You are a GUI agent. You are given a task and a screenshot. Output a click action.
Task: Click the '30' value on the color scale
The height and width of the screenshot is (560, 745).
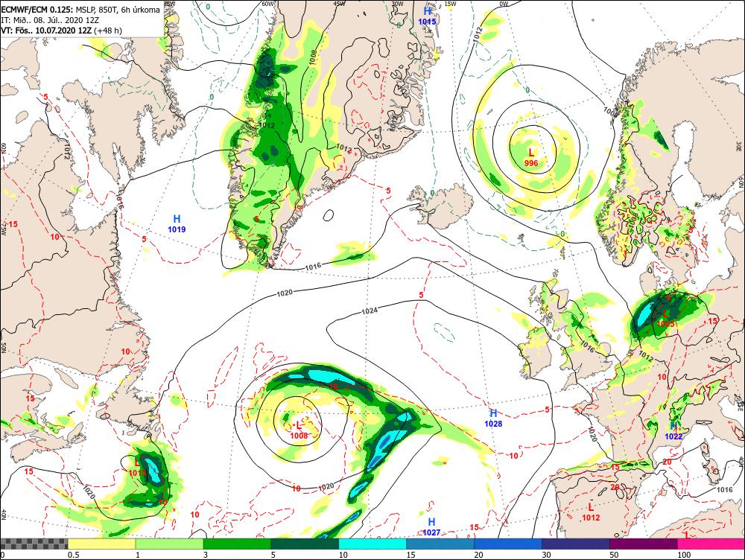(x=546, y=555)
